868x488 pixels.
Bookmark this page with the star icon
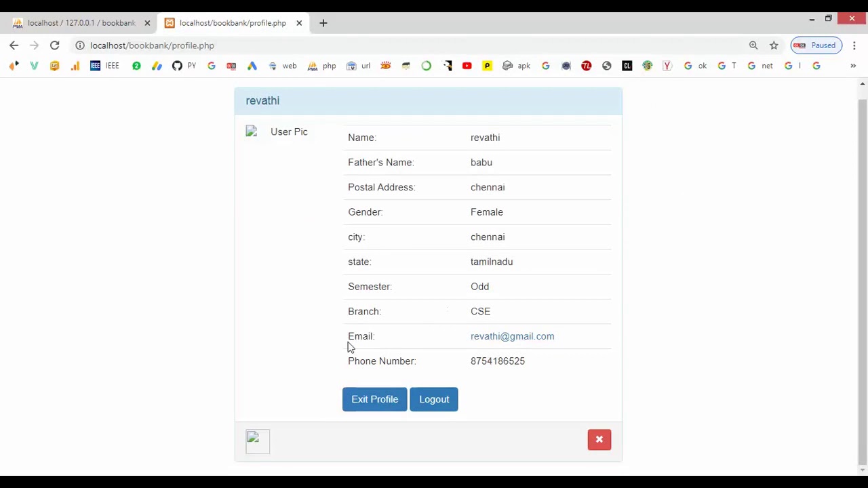click(774, 45)
